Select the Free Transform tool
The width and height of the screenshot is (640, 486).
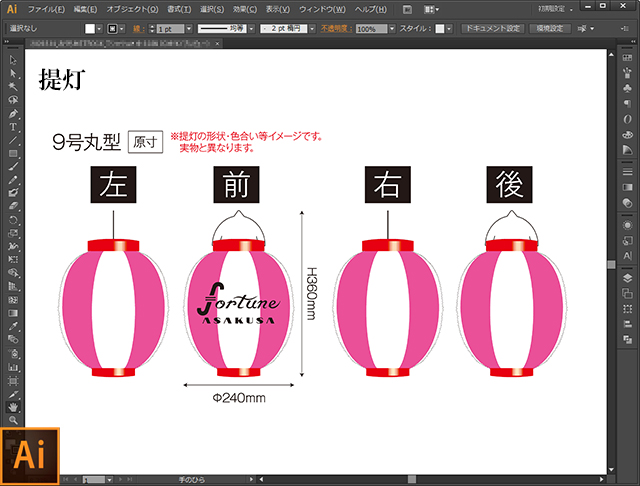13,260
